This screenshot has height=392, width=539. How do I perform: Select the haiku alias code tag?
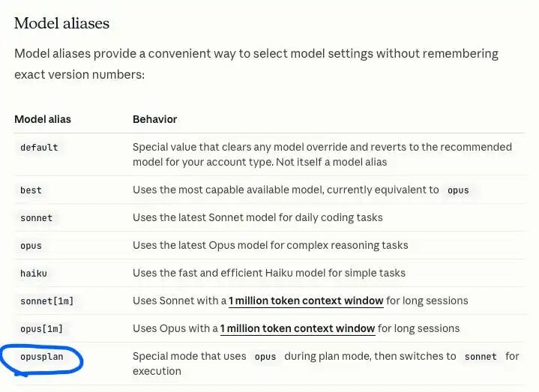34,274
